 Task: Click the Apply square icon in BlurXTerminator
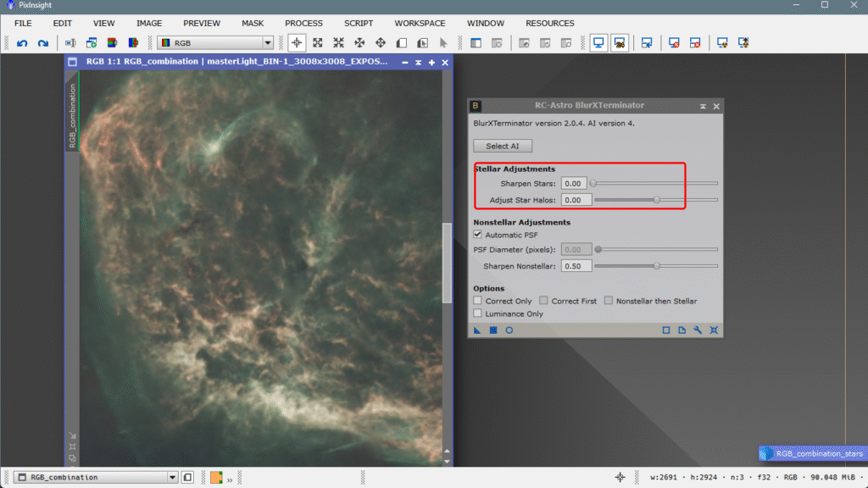[493, 330]
